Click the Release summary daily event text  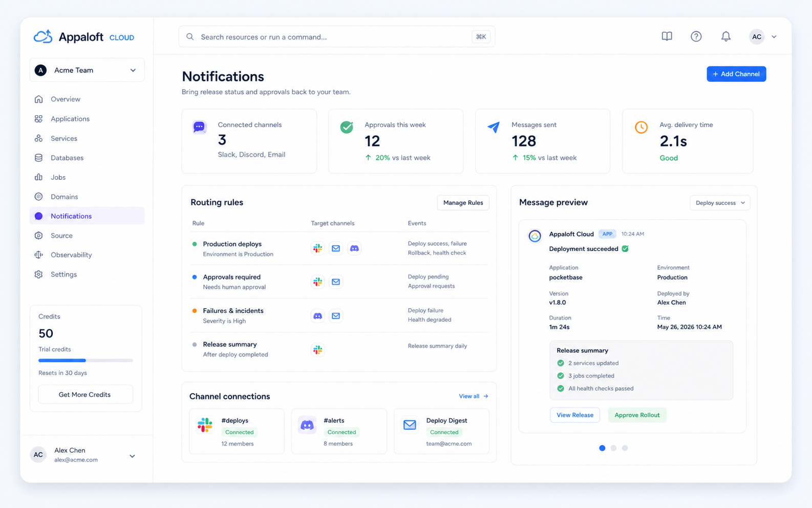(437, 346)
